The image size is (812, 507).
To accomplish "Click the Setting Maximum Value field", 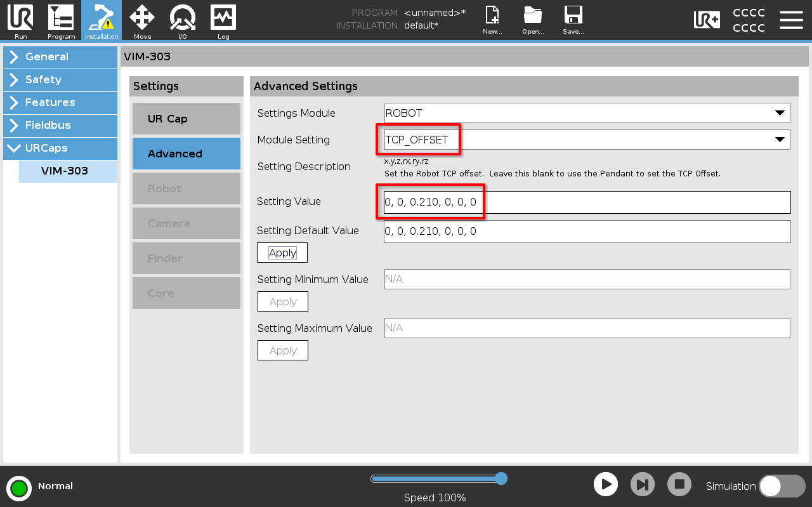I will (x=587, y=328).
